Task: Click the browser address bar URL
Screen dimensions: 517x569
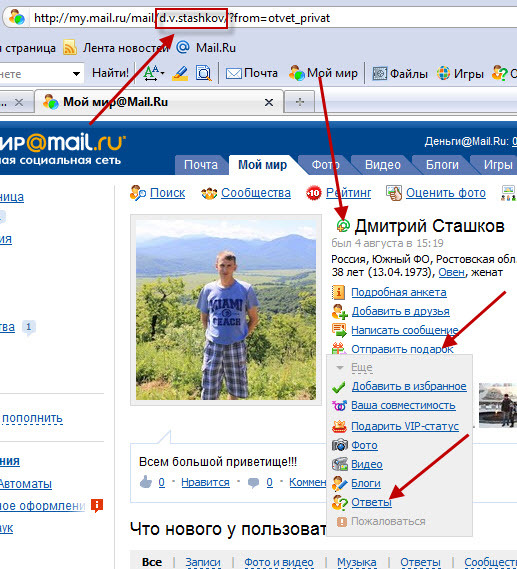Action: 182,18
